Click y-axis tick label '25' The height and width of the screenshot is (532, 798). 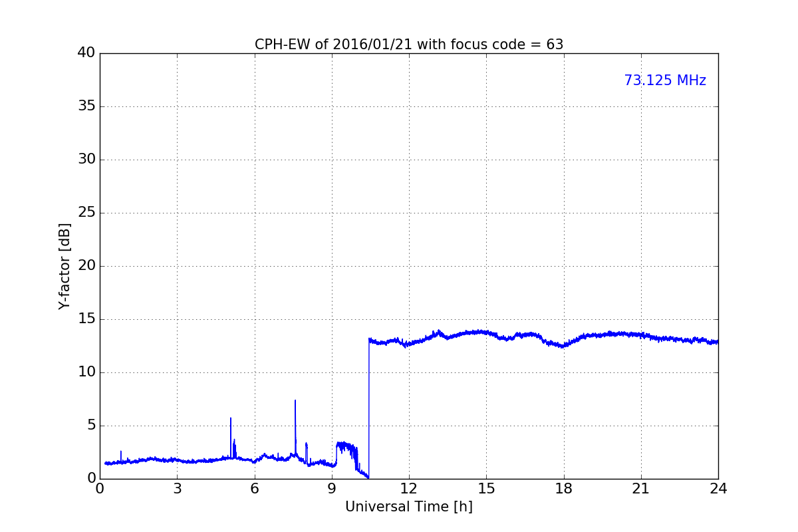[86, 213]
